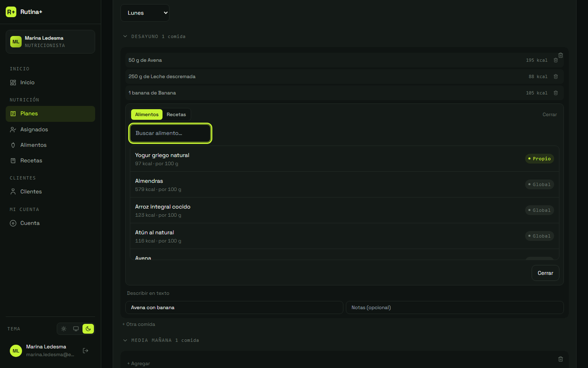
Task: Click the Rutina+ logo icon
Action: coord(11,12)
